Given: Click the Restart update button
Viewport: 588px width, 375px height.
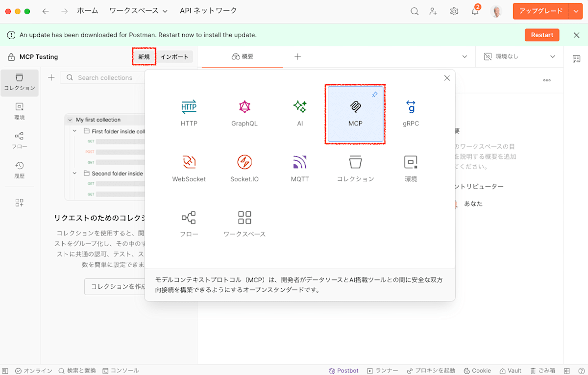Looking at the screenshot, I should click(542, 35).
